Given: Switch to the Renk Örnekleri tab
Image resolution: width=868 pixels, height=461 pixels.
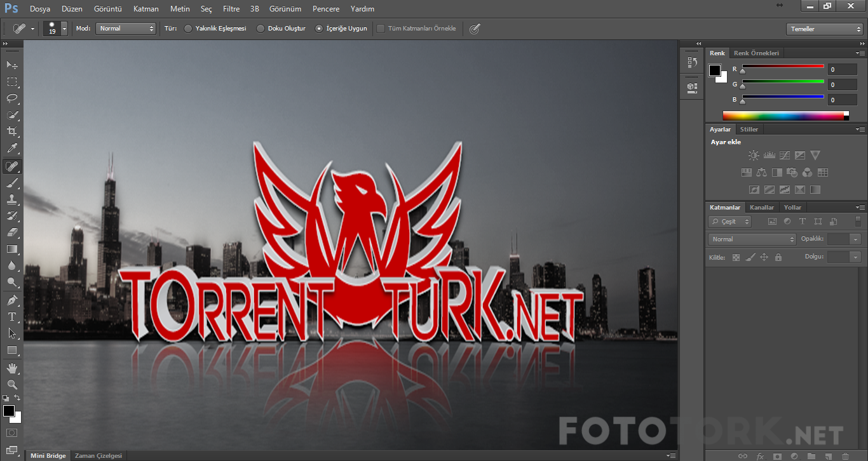Looking at the screenshot, I should pyautogui.click(x=756, y=53).
